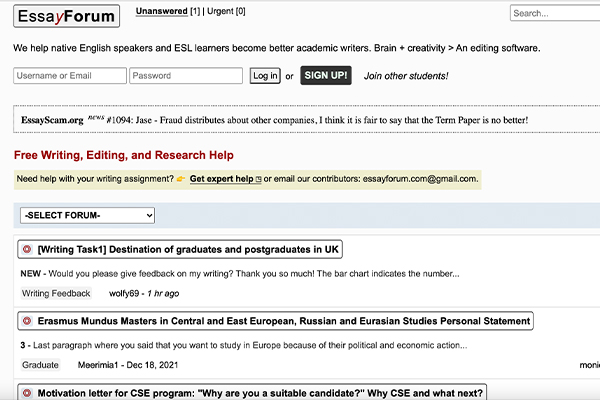The height and width of the screenshot is (400, 600).
Task: Click the red icon beside the Writing Task1 thread
Action: click(x=27, y=249)
